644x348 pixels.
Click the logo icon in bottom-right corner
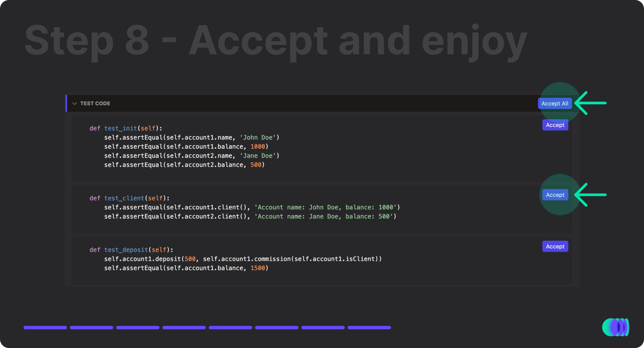pos(616,327)
